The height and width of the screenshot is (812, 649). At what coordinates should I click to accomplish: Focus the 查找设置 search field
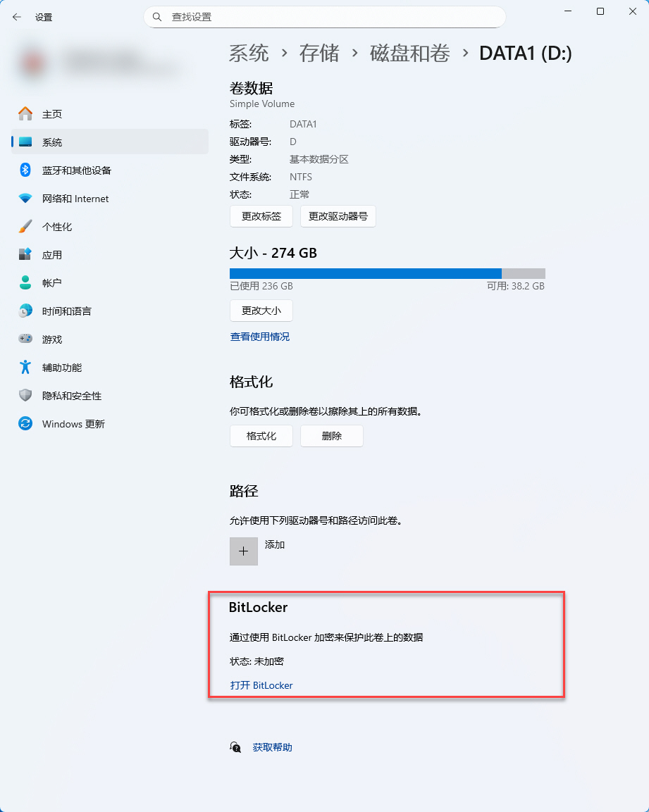tap(324, 17)
